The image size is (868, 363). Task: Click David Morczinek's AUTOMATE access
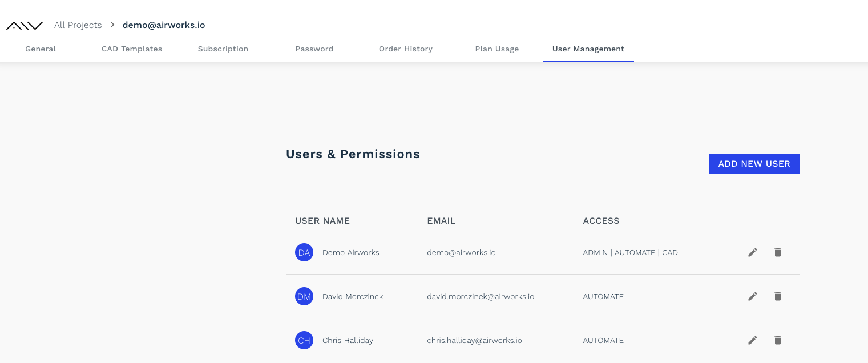click(x=603, y=296)
